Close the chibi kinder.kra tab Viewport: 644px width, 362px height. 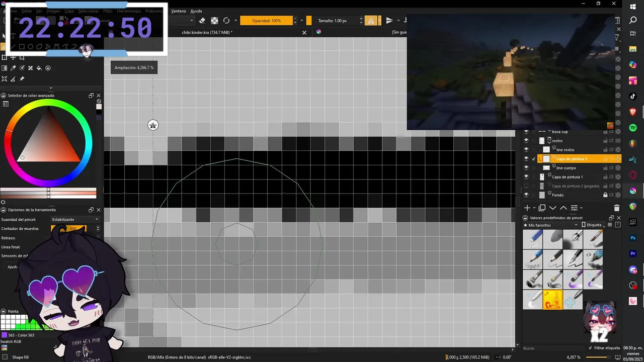point(304,32)
